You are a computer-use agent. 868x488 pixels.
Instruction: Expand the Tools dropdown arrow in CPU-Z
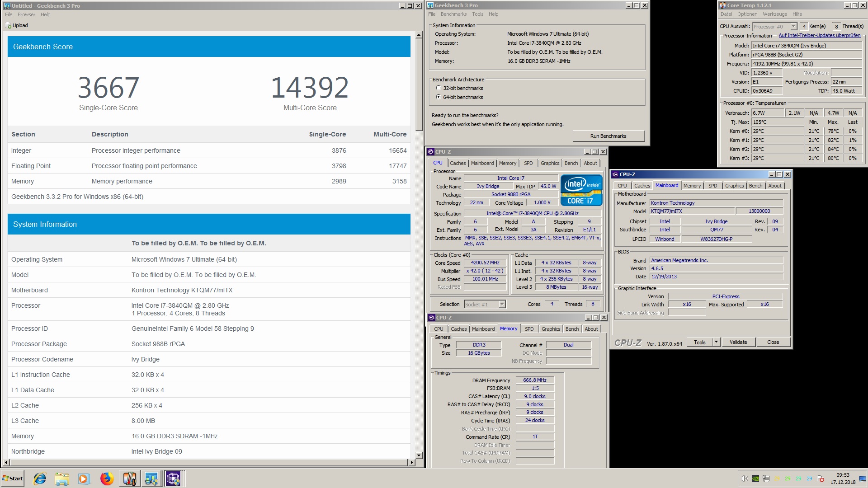point(716,342)
